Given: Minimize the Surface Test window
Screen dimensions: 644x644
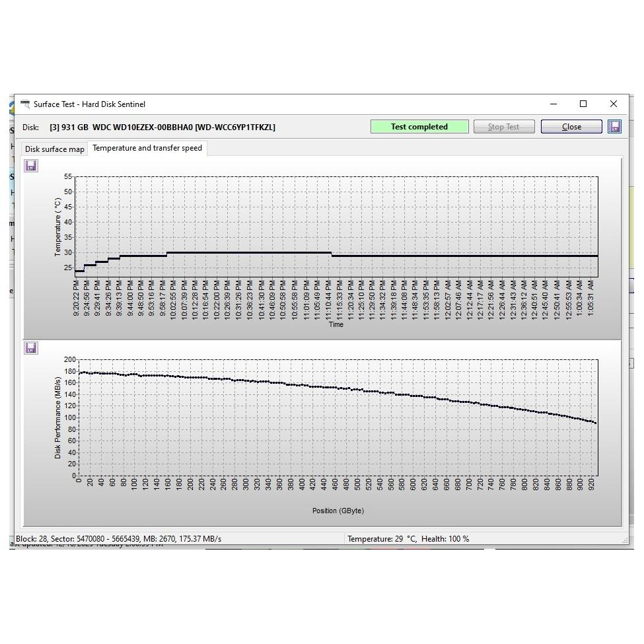Looking at the screenshot, I should pos(554,104).
